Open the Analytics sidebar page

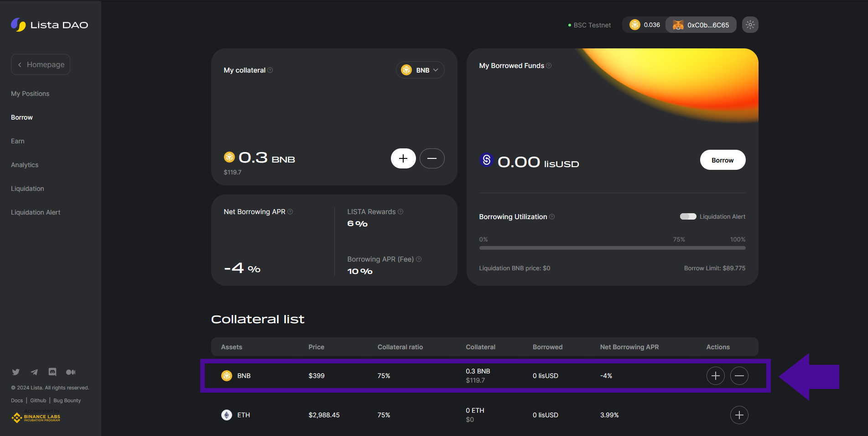[x=25, y=165]
